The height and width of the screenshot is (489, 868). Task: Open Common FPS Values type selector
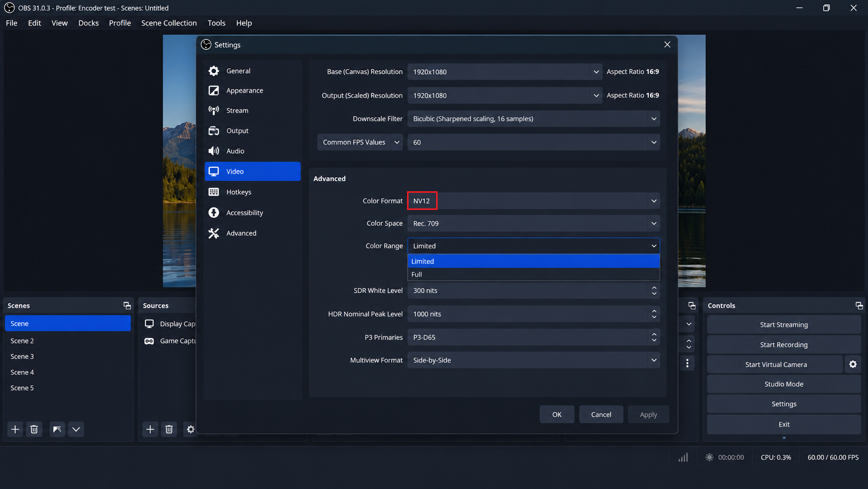pyautogui.click(x=360, y=142)
